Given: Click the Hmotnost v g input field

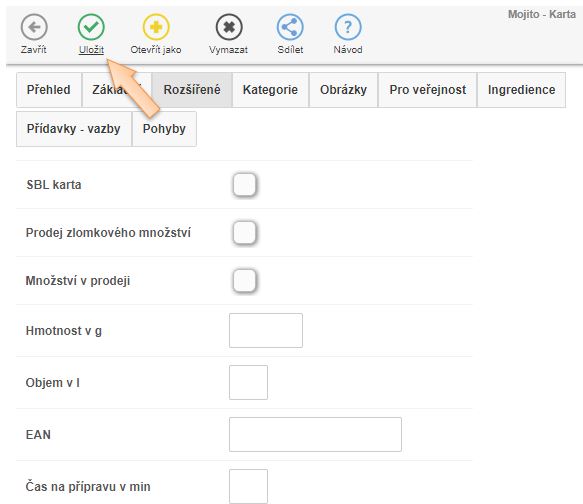Looking at the screenshot, I should click(x=266, y=330).
